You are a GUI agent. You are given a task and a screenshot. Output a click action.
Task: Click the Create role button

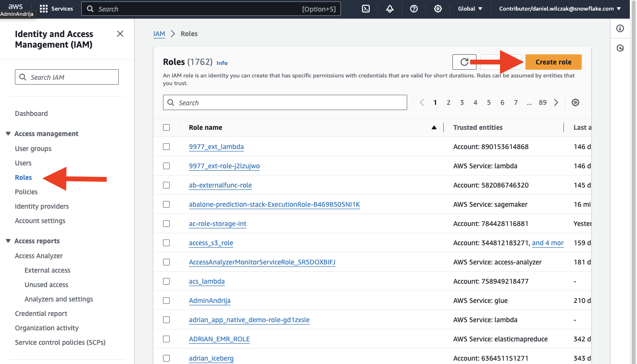tap(553, 62)
